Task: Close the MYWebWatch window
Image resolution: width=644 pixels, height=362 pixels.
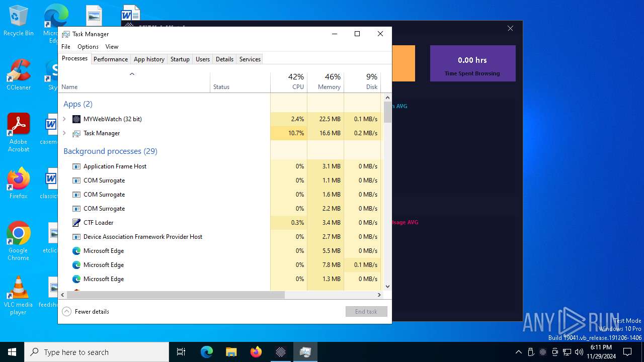Action: click(x=510, y=29)
